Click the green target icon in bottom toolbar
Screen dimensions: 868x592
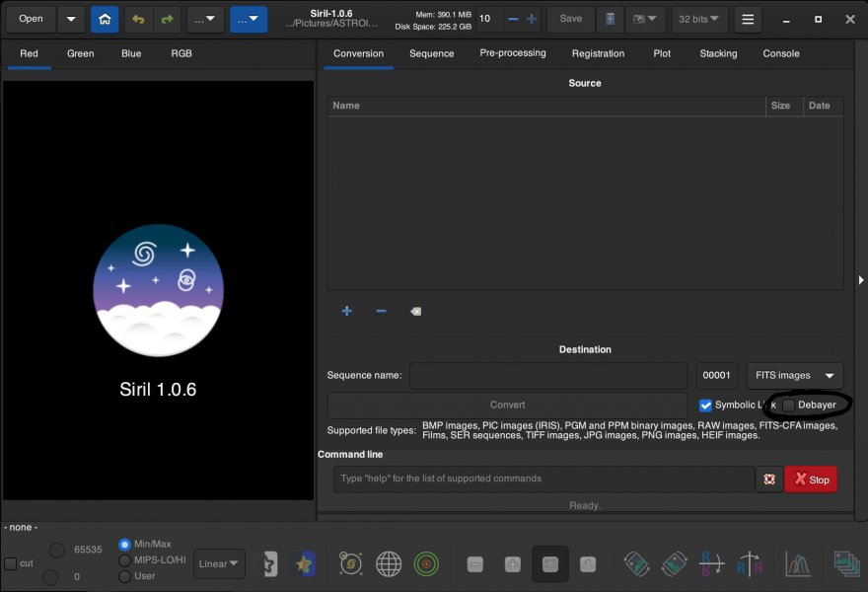[x=426, y=563]
